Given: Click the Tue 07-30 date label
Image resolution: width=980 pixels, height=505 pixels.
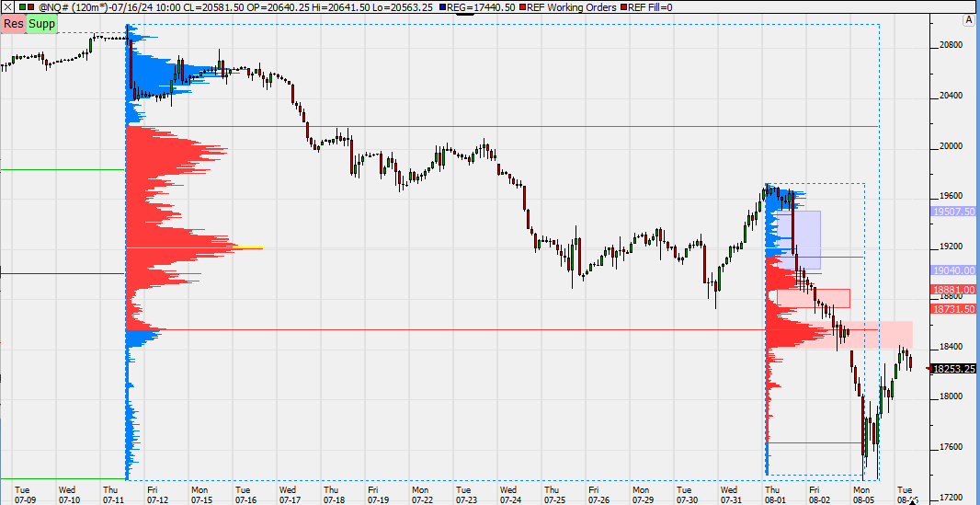Looking at the screenshot, I should pos(686,494).
